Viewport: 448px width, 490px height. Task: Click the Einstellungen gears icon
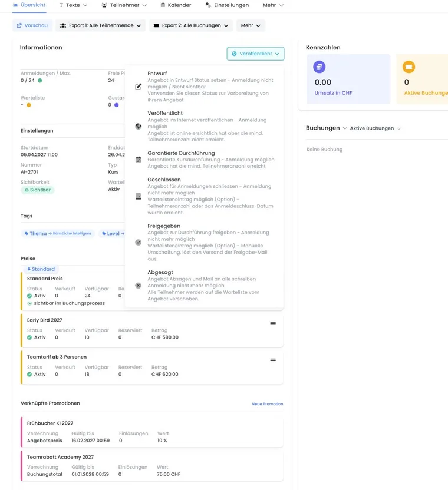[208, 5]
